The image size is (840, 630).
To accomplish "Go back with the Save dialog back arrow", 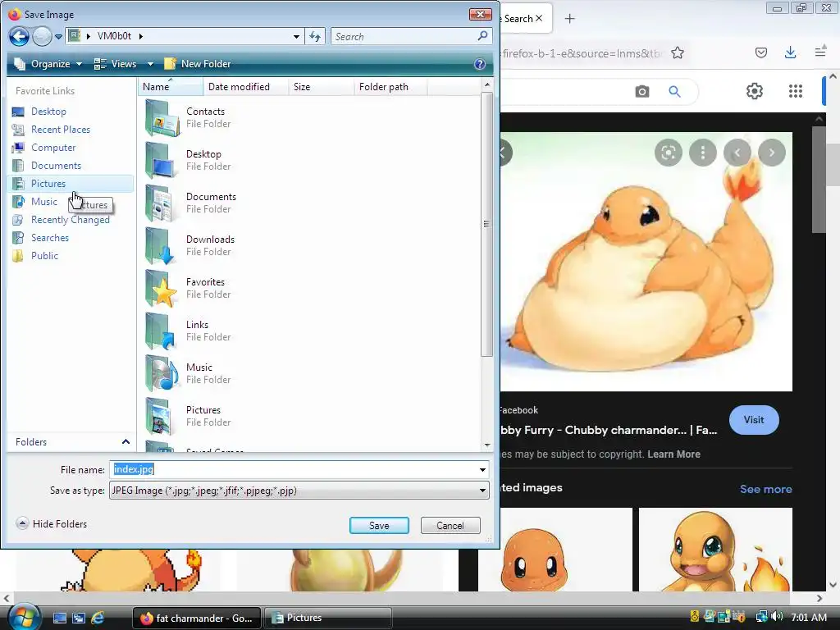I will [x=20, y=36].
